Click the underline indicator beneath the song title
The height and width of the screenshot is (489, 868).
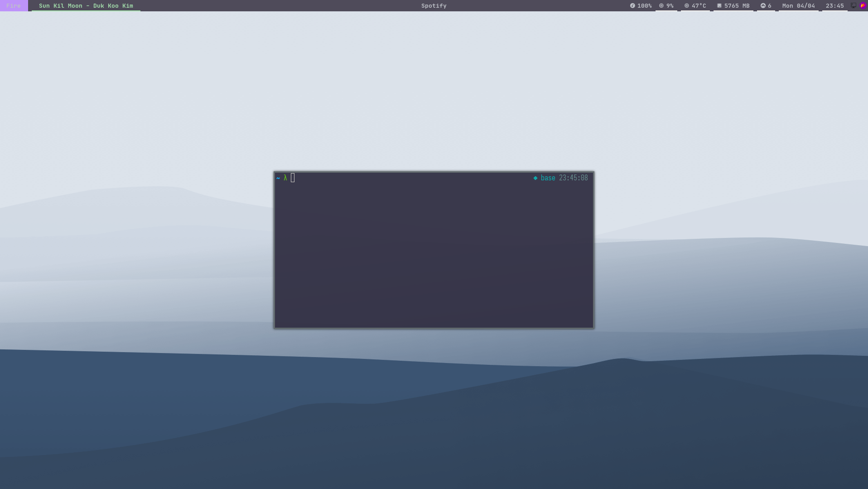click(86, 10)
